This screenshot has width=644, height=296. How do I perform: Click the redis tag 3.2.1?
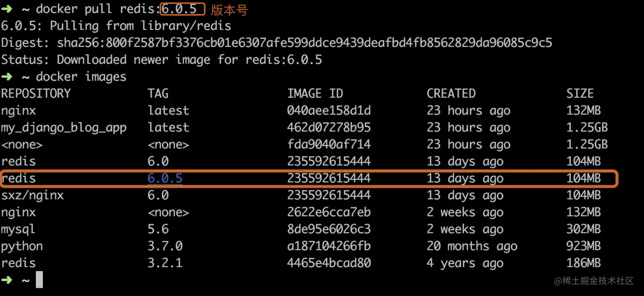pyautogui.click(x=165, y=263)
